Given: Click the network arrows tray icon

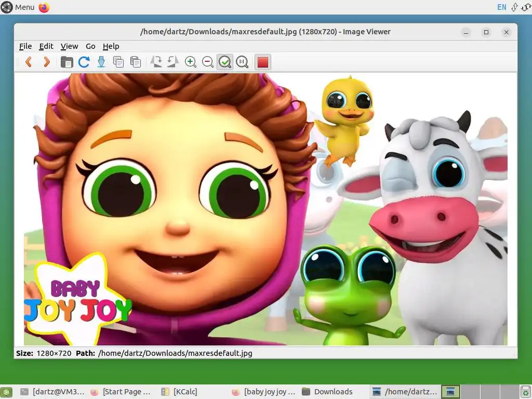Looking at the screenshot, I should (x=515, y=7).
